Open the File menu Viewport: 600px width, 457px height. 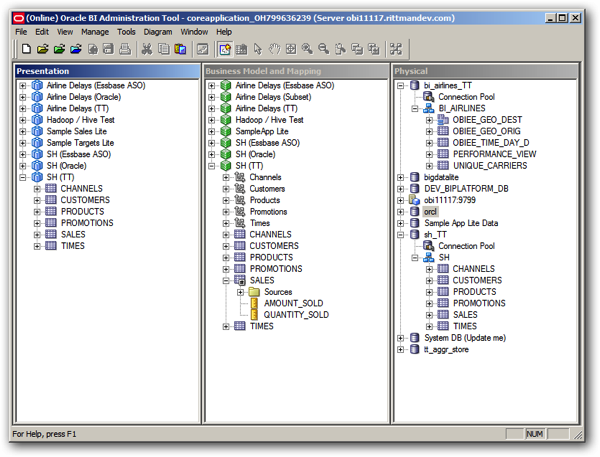(x=21, y=32)
